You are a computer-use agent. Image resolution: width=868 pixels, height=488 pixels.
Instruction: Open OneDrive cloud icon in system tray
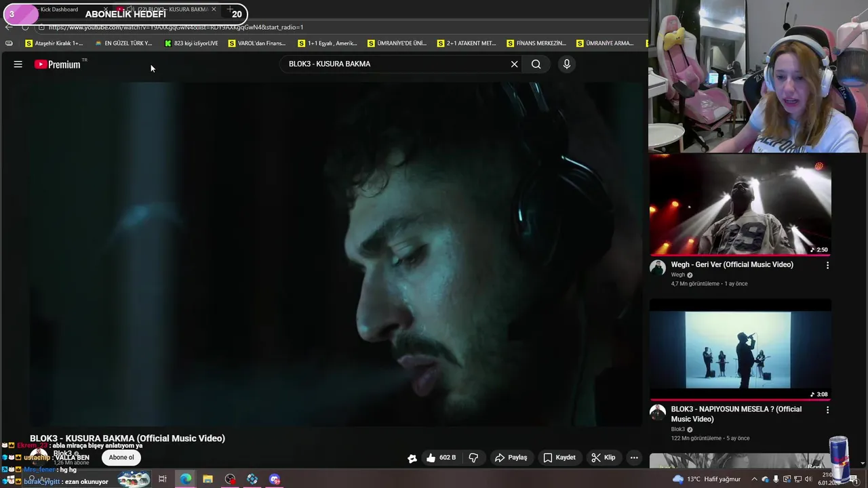(766, 479)
